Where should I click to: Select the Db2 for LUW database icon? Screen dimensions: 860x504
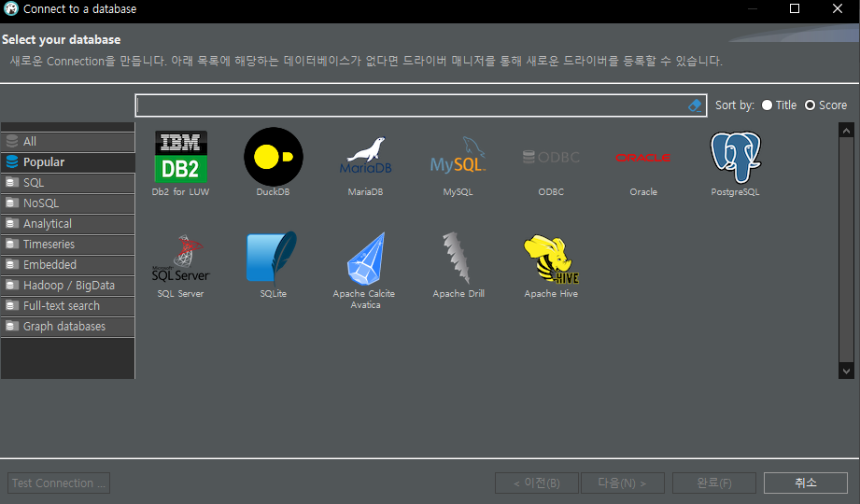pos(180,157)
